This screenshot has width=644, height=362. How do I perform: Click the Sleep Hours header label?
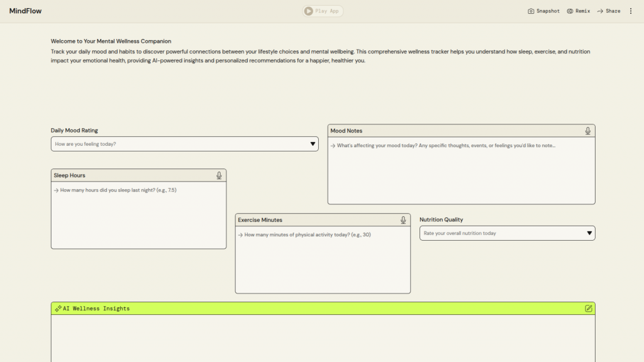[69, 175]
